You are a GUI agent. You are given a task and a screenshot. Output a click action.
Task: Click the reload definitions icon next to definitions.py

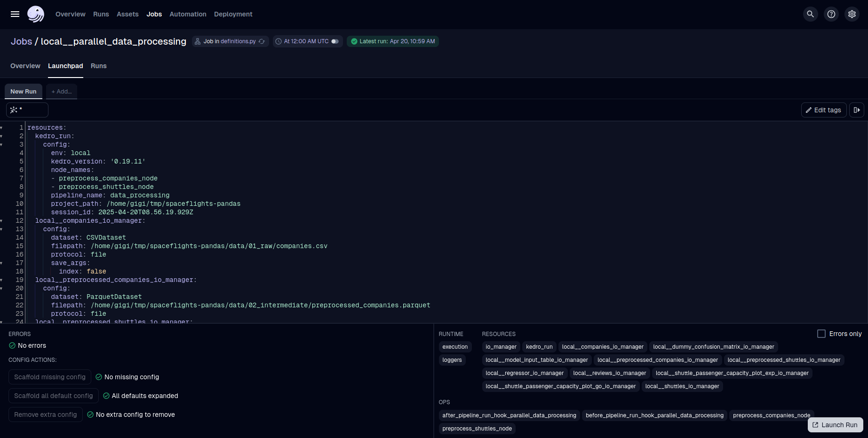pos(262,41)
